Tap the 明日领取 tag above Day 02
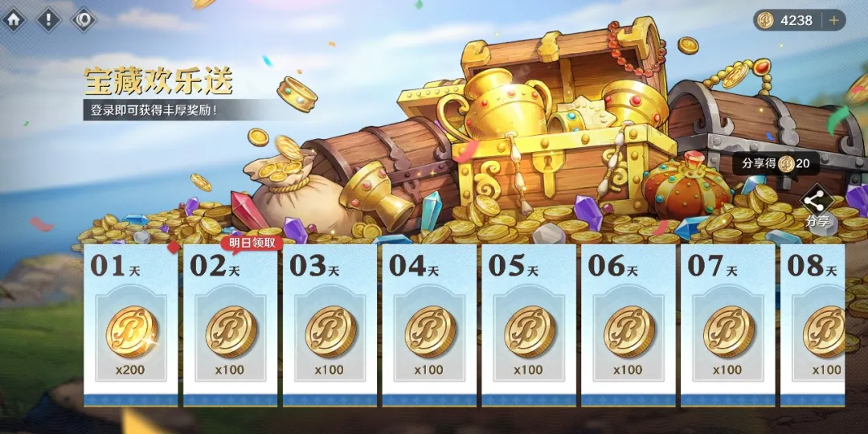The image size is (868, 434). pos(252,243)
